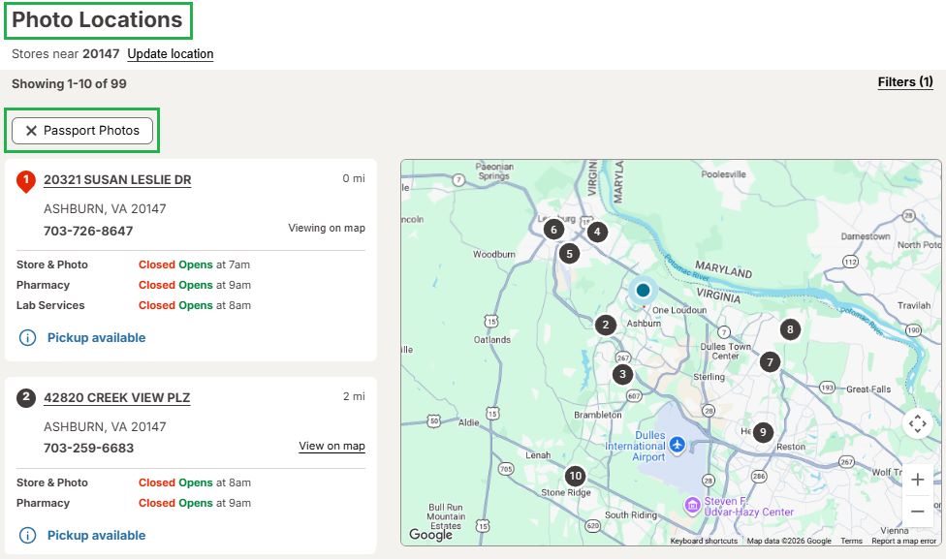Open map Terms link
Screen dimensions: 946x560
click(851, 542)
